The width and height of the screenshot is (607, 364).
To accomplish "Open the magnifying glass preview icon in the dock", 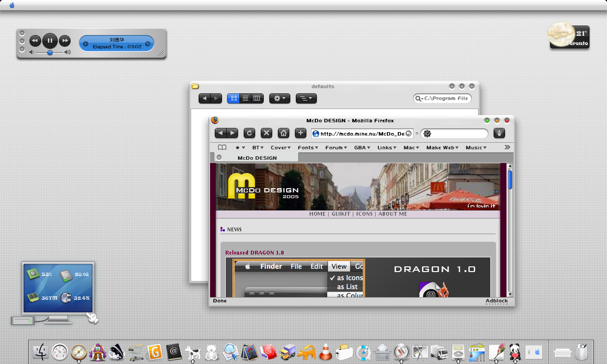I will coord(231,352).
